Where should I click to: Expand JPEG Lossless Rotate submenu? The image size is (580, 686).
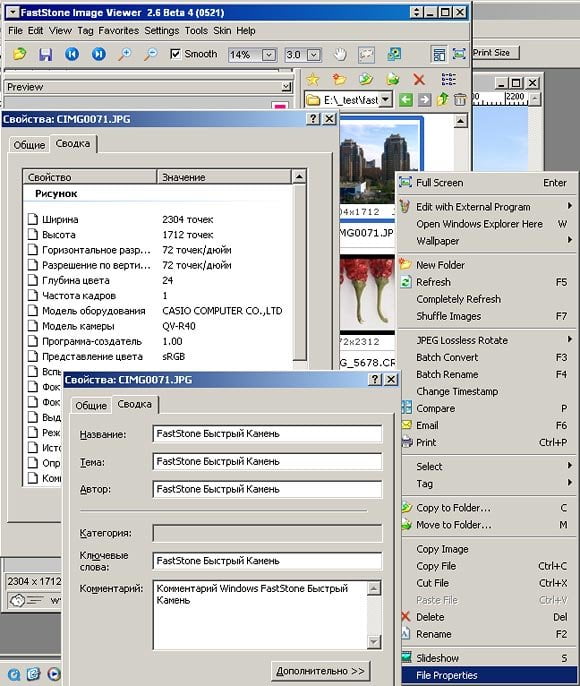(570, 340)
